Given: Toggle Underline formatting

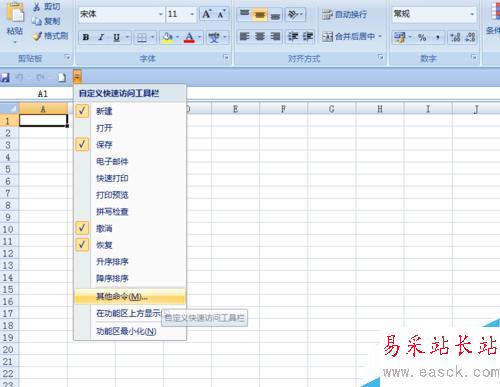Looking at the screenshot, I should [116, 37].
